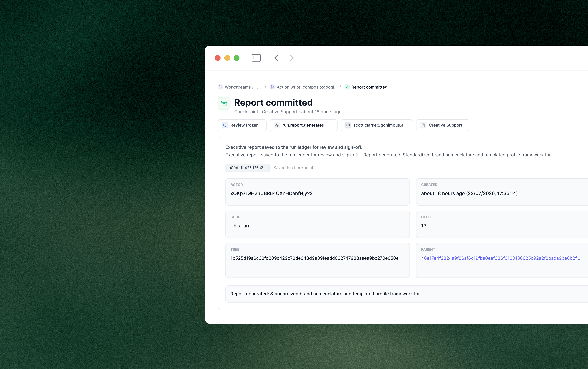Click the scott.clarke@gonimbus.ai chip
This screenshot has height=369, width=588.
pyautogui.click(x=377, y=125)
